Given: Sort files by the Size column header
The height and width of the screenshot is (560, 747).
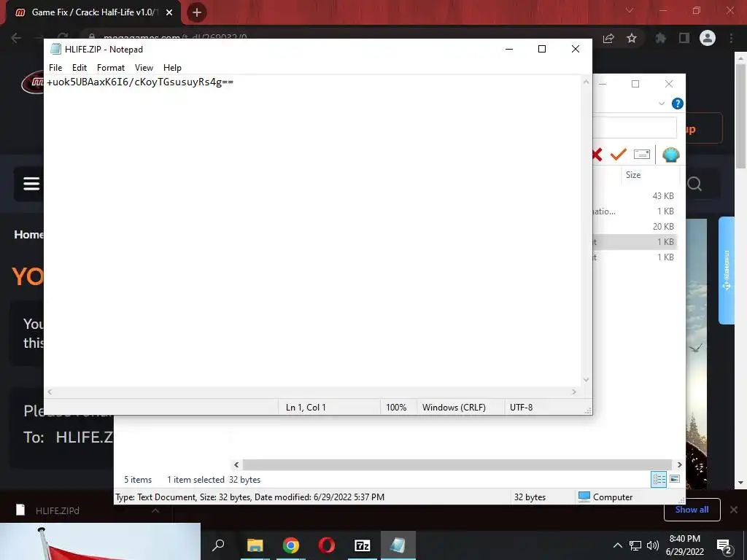Looking at the screenshot, I should pyautogui.click(x=633, y=175).
